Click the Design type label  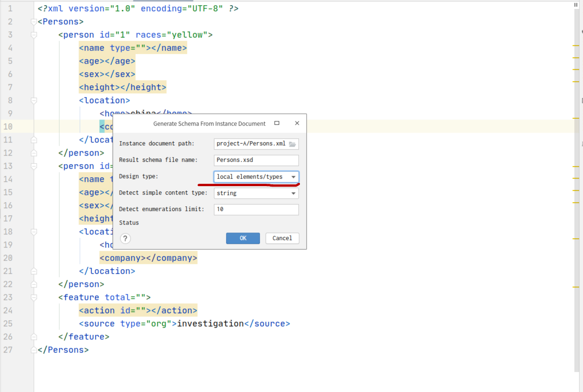coord(139,177)
